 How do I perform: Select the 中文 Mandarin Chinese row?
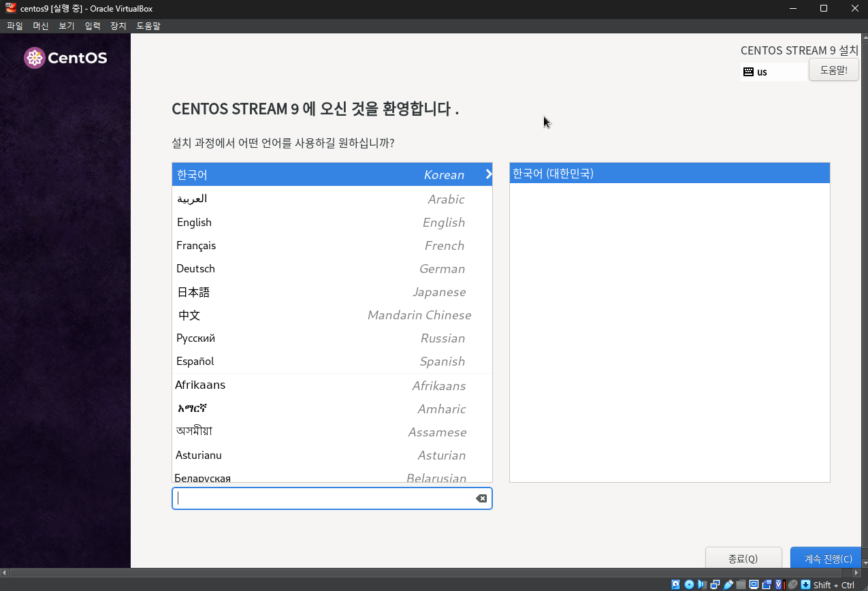click(x=332, y=315)
